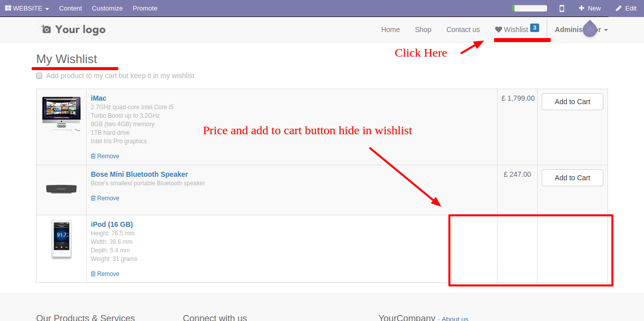
Task: Click the wishlist count badge 3
Action: click(x=535, y=28)
